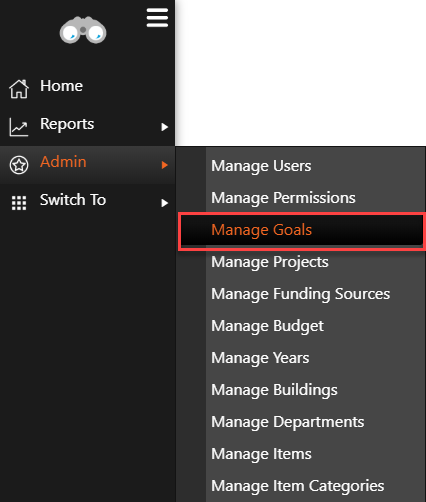Click the Admin star badge icon
426x502 pixels.
(19, 165)
